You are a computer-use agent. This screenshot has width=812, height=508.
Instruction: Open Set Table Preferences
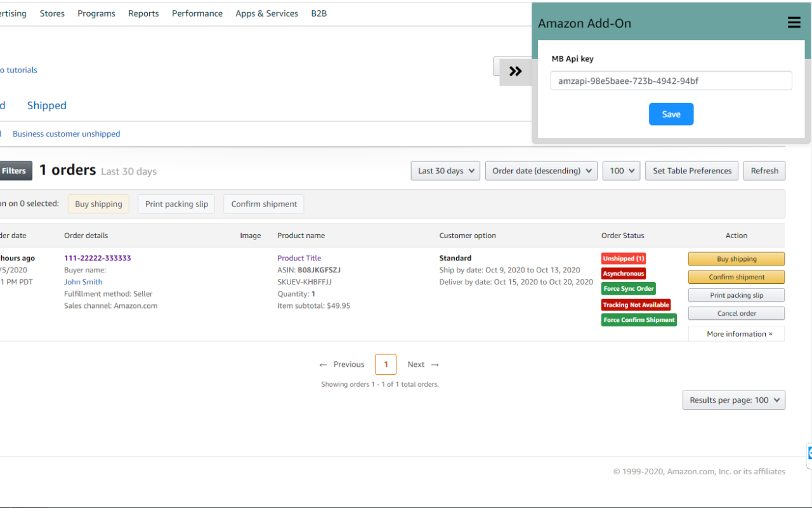click(691, 170)
